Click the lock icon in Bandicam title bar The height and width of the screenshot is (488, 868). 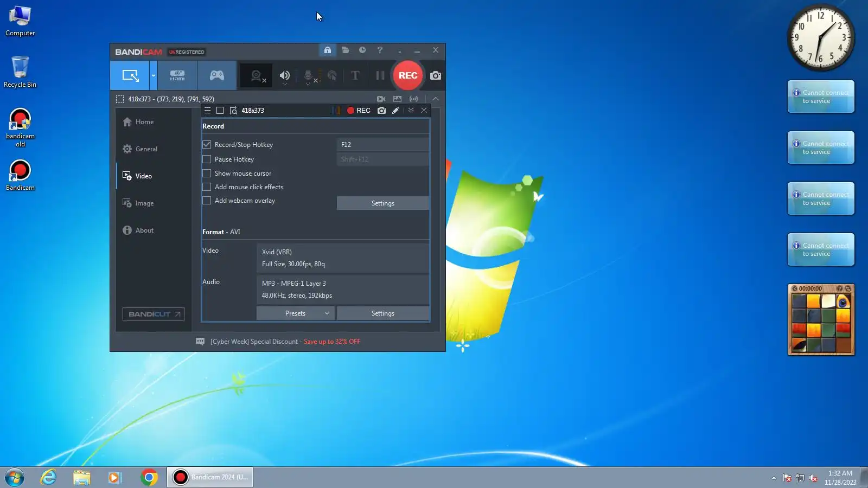click(328, 50)
